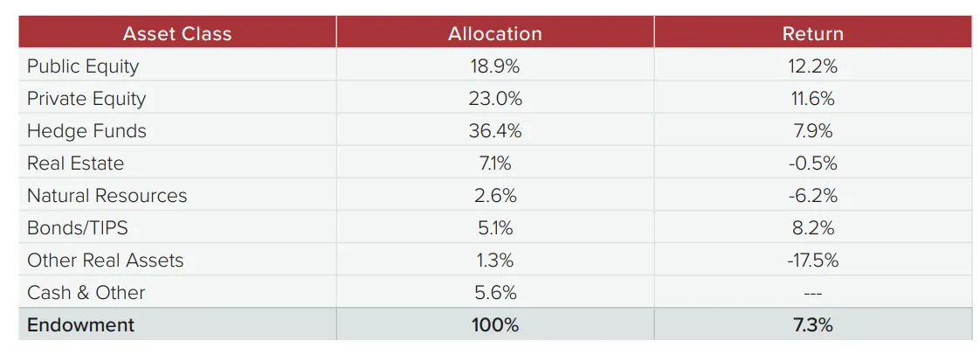Select the Other Real Assets label

[x=106, y=261]
